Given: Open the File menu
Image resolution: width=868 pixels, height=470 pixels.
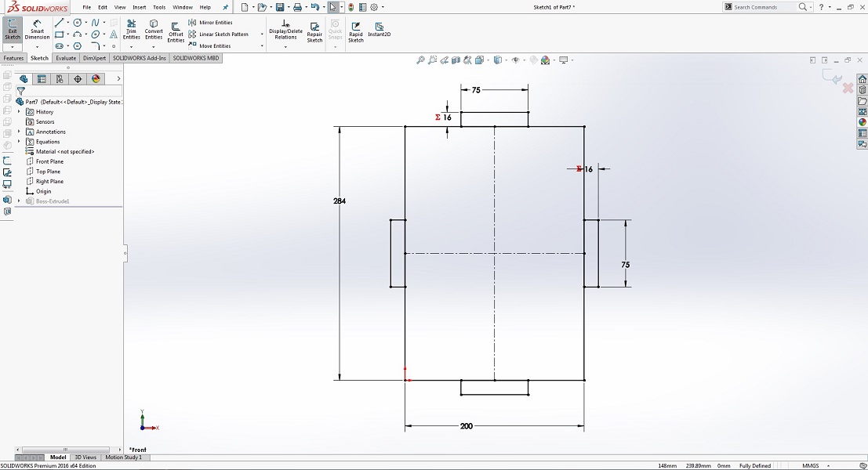Looking at the screenshot, I should 87,7.
